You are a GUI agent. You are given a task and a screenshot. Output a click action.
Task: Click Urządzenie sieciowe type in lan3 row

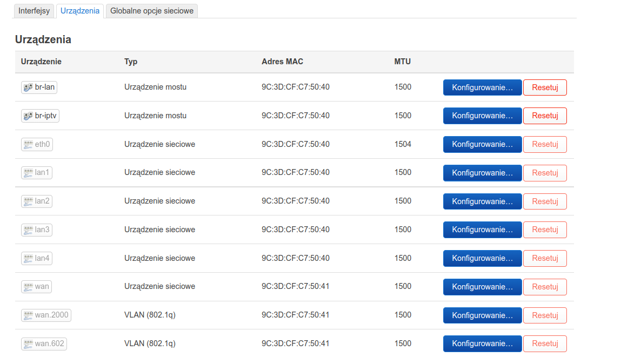click(159, 230)
